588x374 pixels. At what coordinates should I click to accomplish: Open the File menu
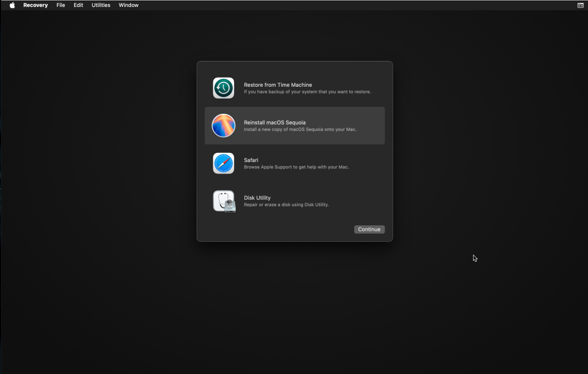[60, 5]
